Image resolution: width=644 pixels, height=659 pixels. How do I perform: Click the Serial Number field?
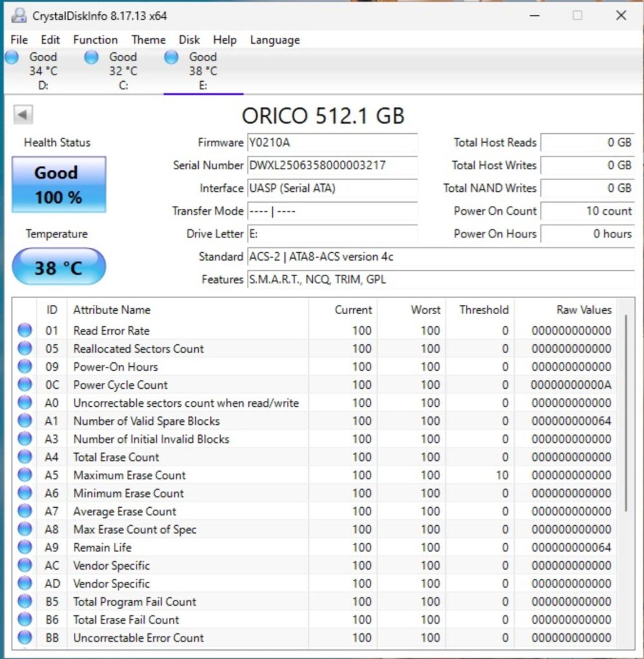click(332, 165)
